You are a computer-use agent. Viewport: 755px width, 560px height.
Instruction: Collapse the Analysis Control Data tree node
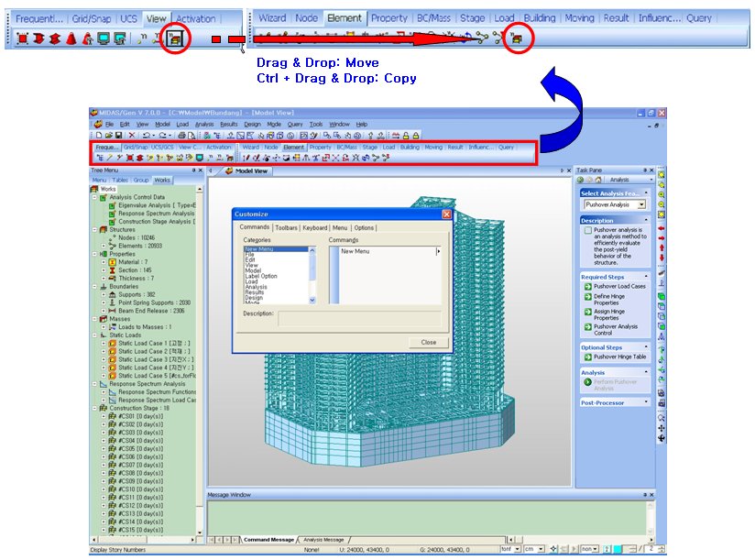[95, 196]
